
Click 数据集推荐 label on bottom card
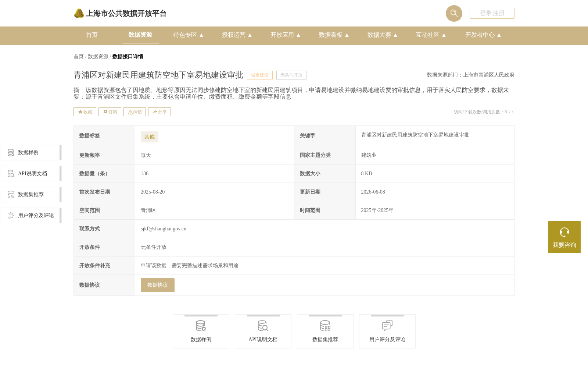[325, 340]
